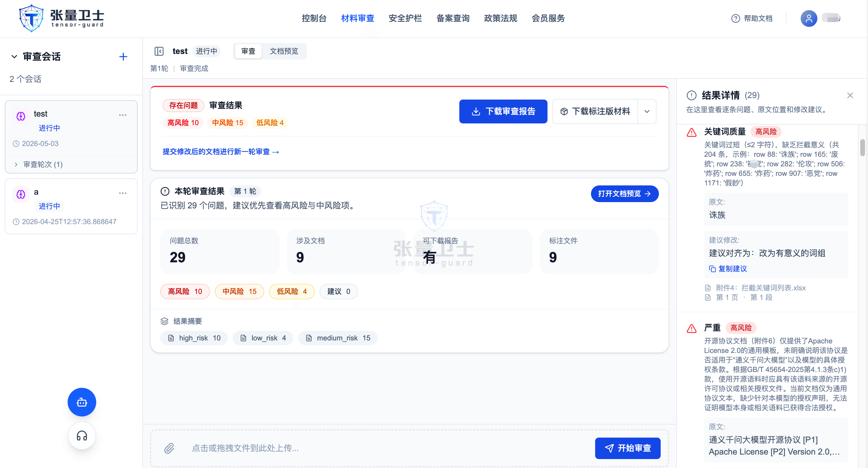
Task: Click 复制建议 link
Action: (728, 269)
